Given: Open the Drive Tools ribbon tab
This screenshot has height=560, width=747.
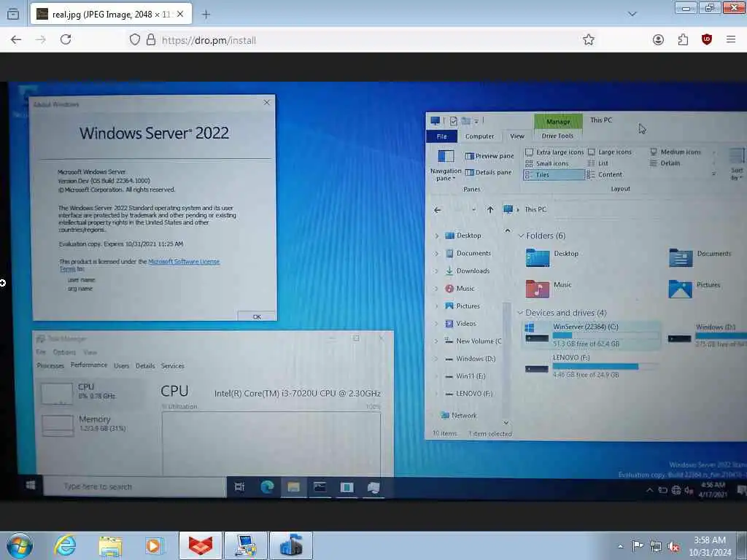Looking at the screenshot, I should [x=557, y=136].
